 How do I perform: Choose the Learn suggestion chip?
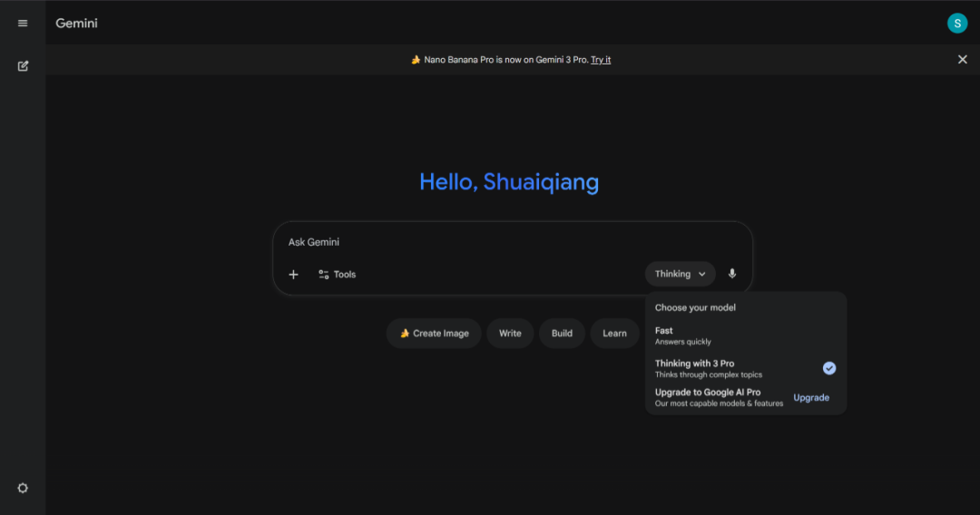coord(614,334)
